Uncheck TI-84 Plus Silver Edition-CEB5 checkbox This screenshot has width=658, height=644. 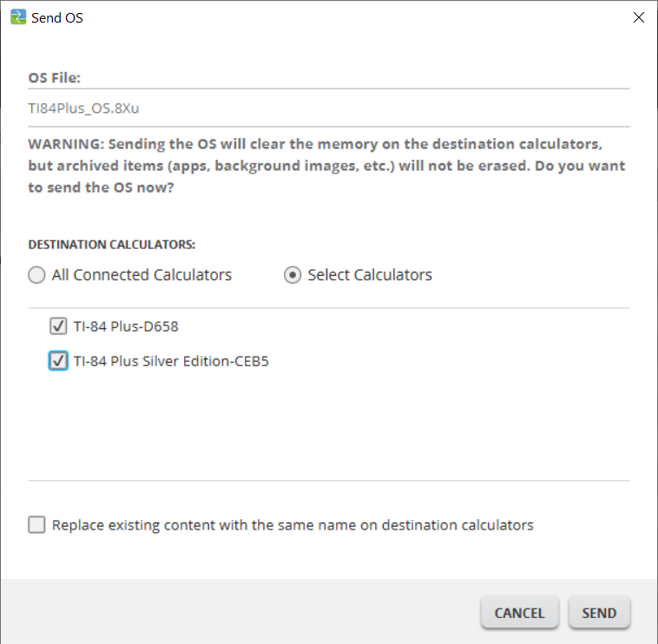(58, 361)
